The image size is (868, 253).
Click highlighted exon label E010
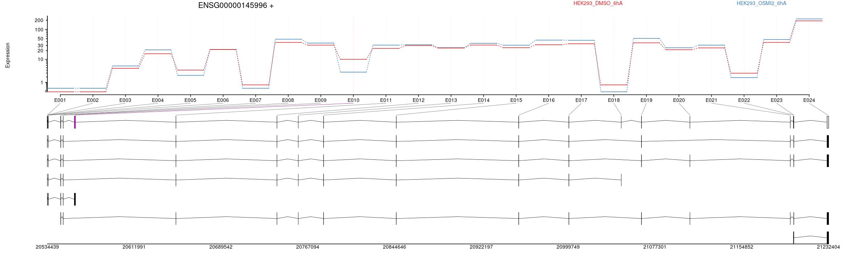click(x=353, y=100)
